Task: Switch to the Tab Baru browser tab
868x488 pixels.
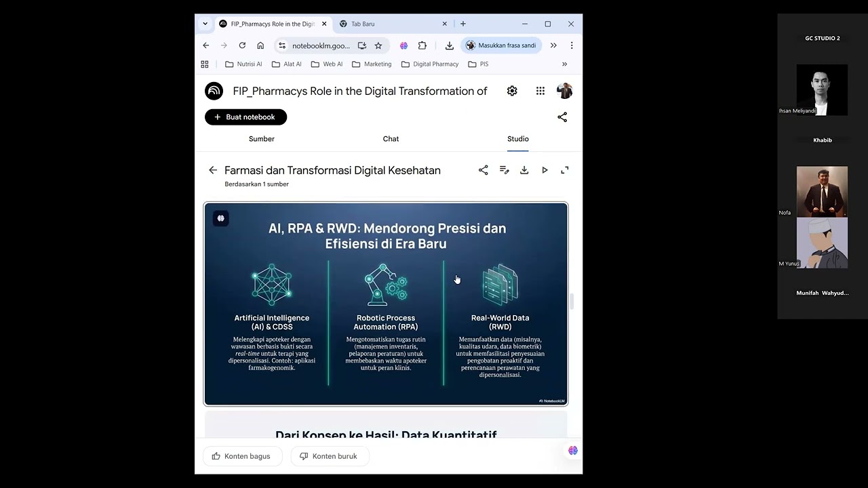Action: click(x=393, y=24)
